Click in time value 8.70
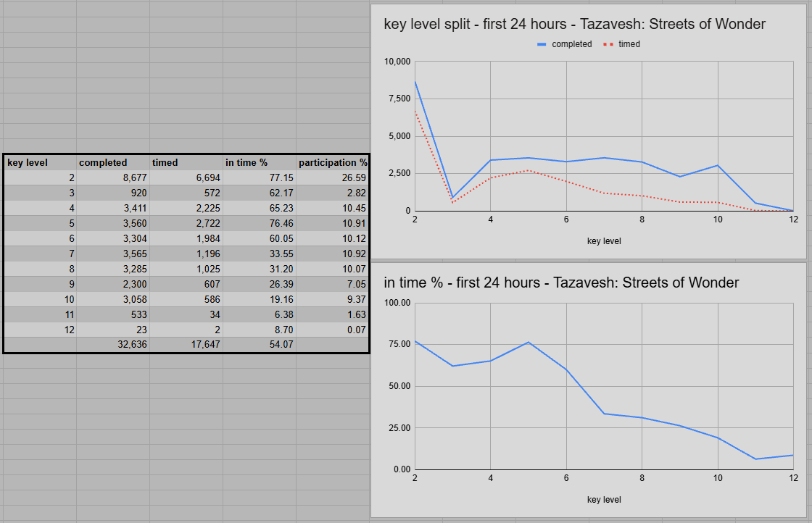 click(x=260, y=330)
